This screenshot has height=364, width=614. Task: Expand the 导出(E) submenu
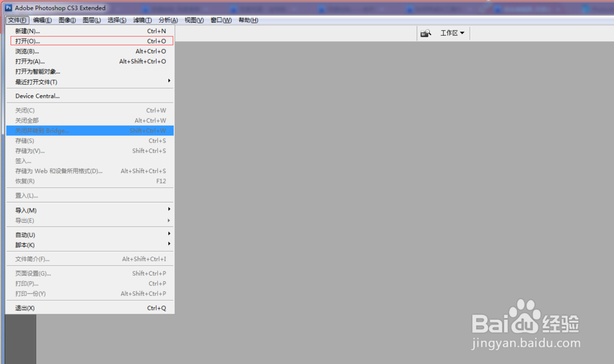(x=90, y=220)
